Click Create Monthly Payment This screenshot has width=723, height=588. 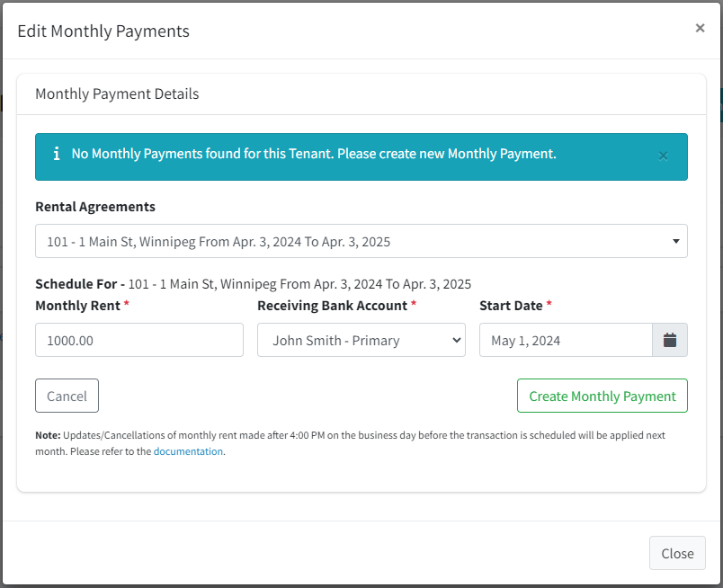click(602, 396)
